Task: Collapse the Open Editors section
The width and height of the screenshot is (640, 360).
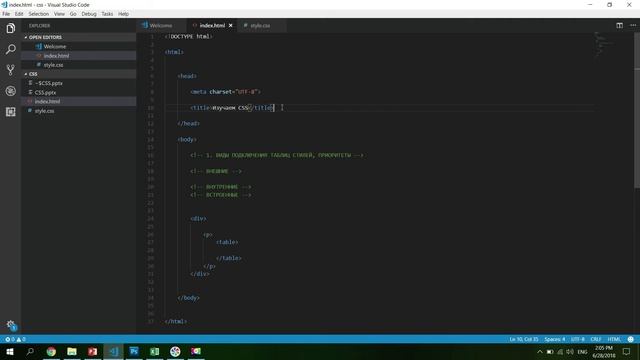Action: pos(79,37)
